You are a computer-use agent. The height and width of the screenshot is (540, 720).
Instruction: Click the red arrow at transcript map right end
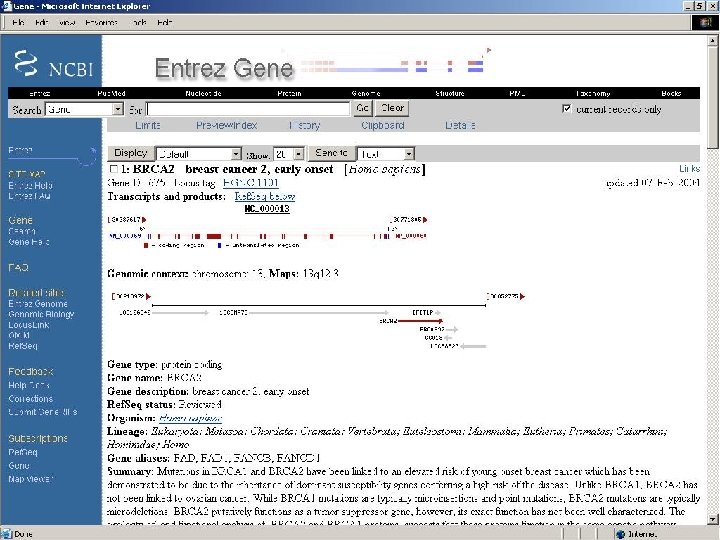pyautogui.click(x=425, y=220)
